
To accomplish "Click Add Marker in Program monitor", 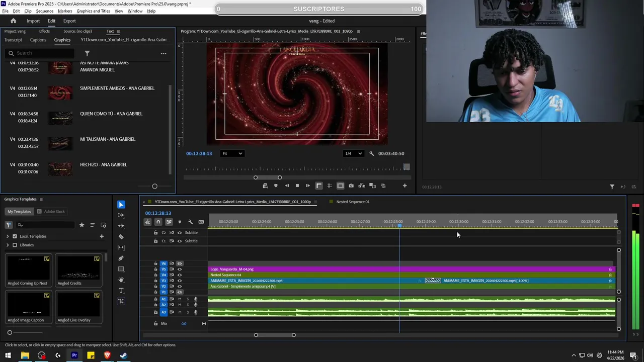I will pyautogui.click(x=276, y=186).
